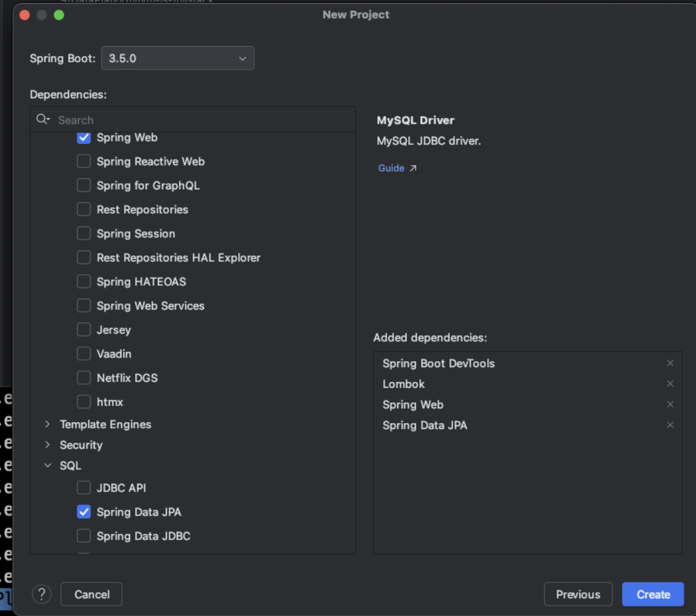Remove Spring Data JPA from added dependencies
The image size is (696, 616).
670,425
